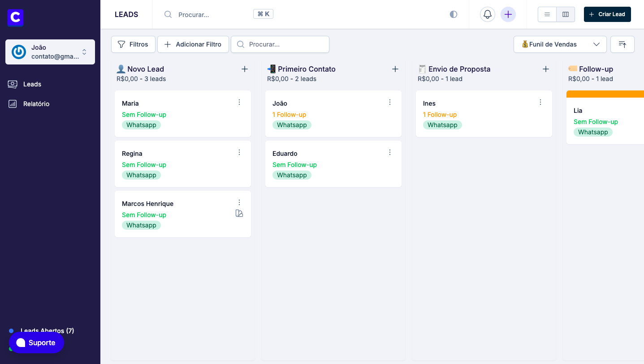Add lead to Envio de Proposta column
The height and width of the screenshot is (364, 644).
click(x=545, y=69)
